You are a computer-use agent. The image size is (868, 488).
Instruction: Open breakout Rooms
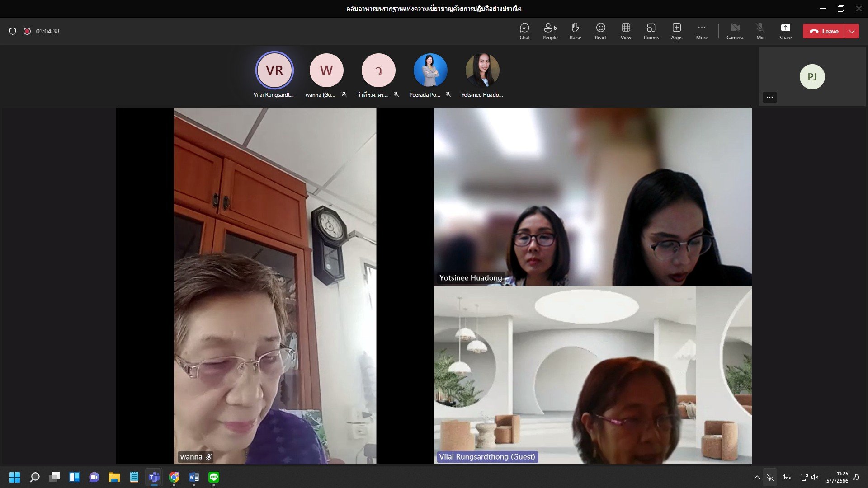click(x=651, y=31)
